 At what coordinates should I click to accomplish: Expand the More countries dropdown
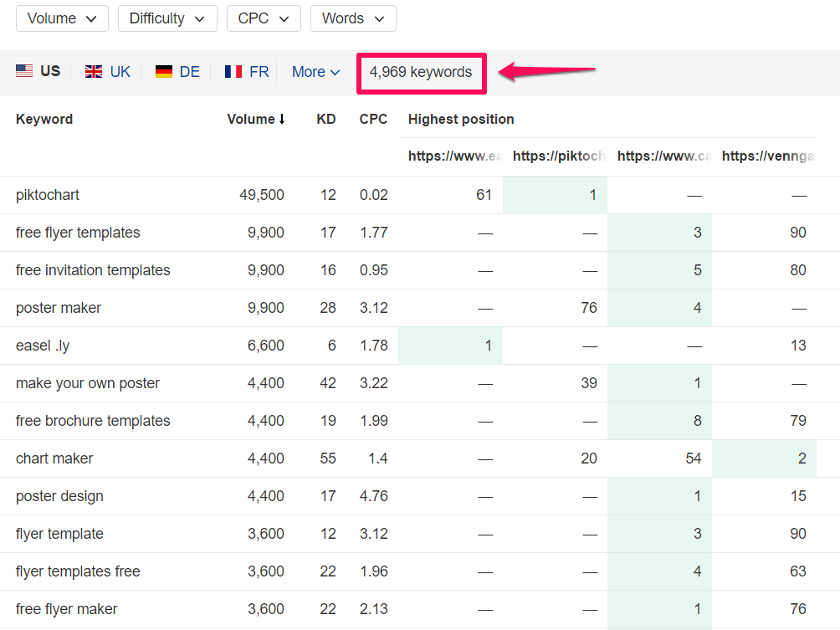(316, 72)
